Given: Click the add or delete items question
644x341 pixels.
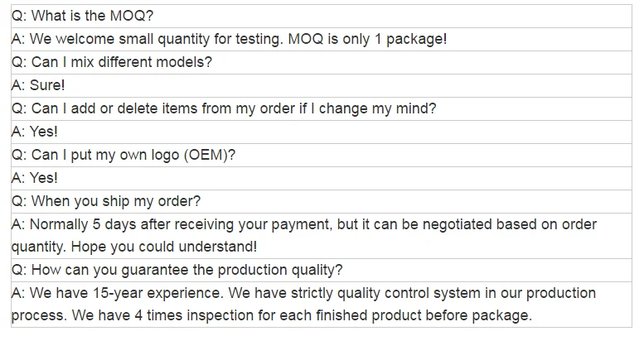Looking at the screenshot, I should (224, 108).
